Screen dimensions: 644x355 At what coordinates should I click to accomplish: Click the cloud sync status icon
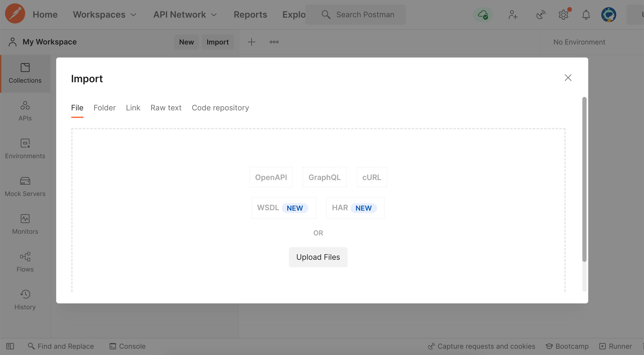(x=483, y=14)
